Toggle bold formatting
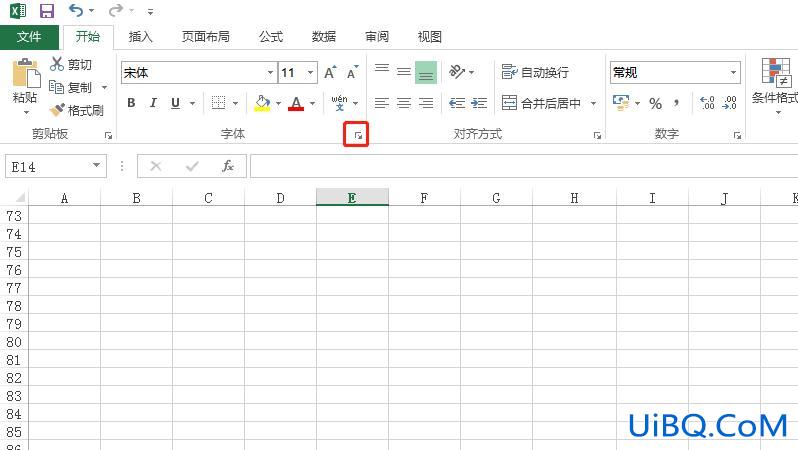 131,103
